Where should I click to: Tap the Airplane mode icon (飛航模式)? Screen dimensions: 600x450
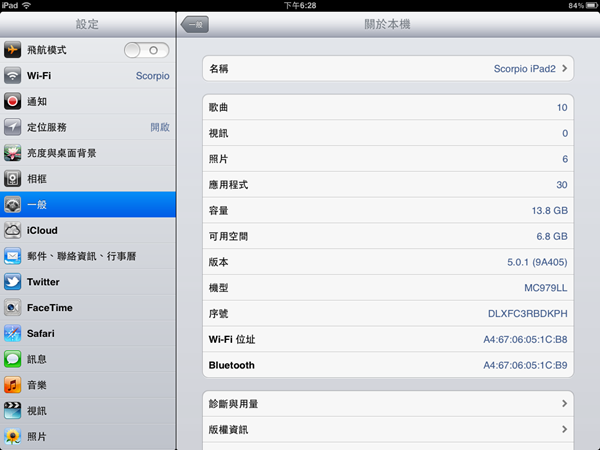coord(12,50)
